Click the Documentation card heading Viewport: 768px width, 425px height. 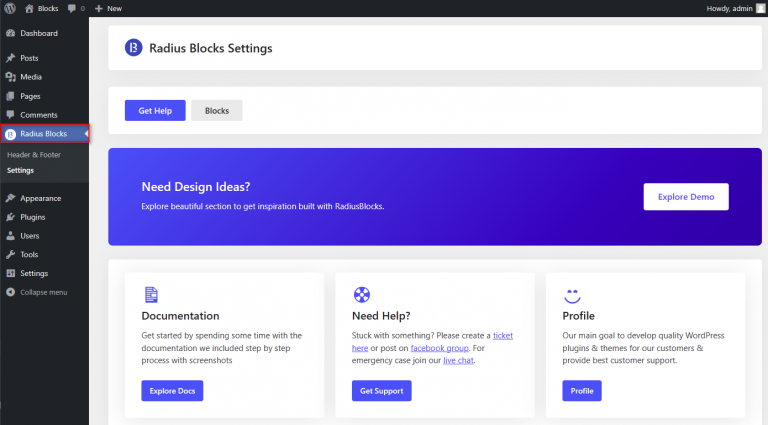[x=180, y=316]
